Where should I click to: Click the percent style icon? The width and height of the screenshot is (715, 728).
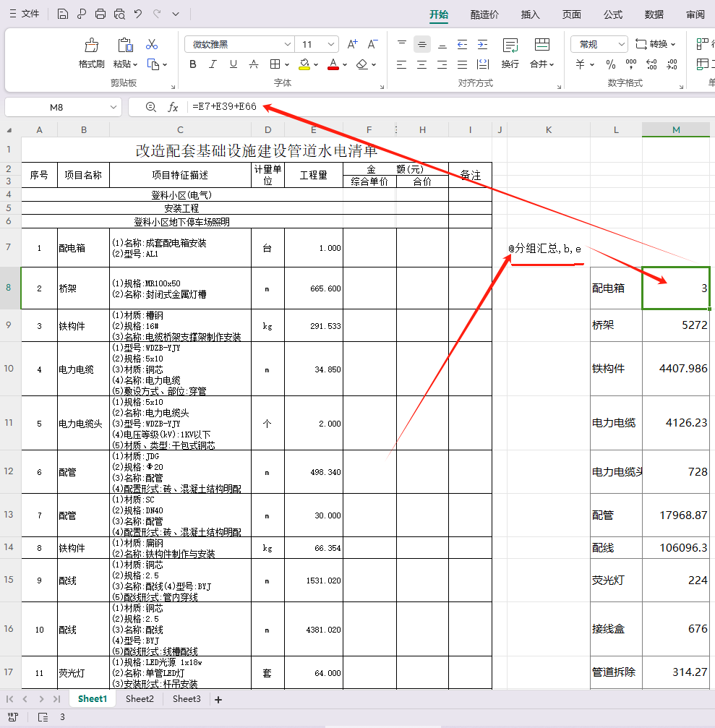611,64
